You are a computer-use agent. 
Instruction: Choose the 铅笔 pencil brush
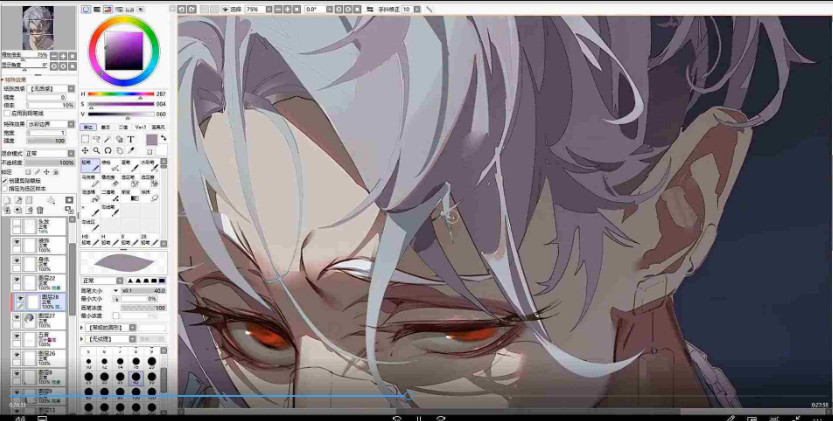[90, 165]
